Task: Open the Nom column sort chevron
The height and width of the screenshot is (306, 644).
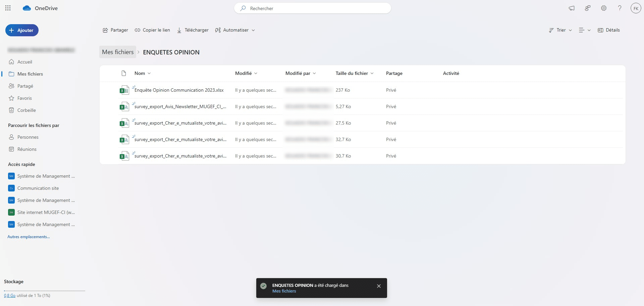Action: tap(149, 73)
